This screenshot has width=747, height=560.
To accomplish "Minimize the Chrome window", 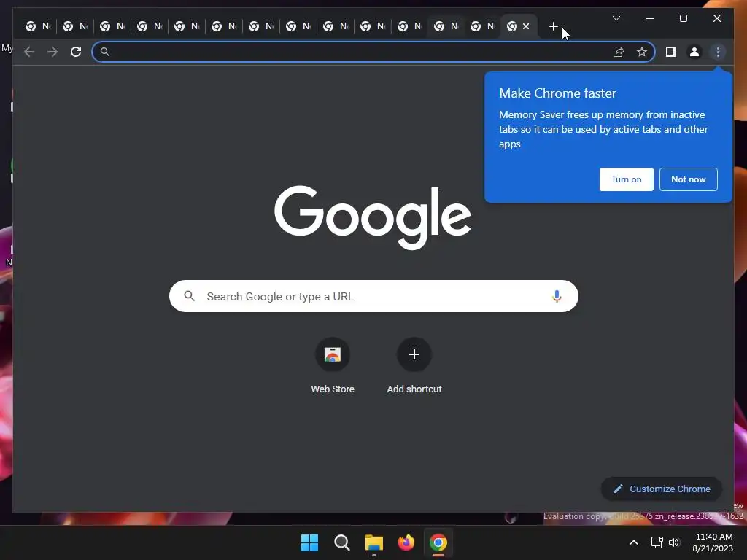I will (x=650, y=18).
